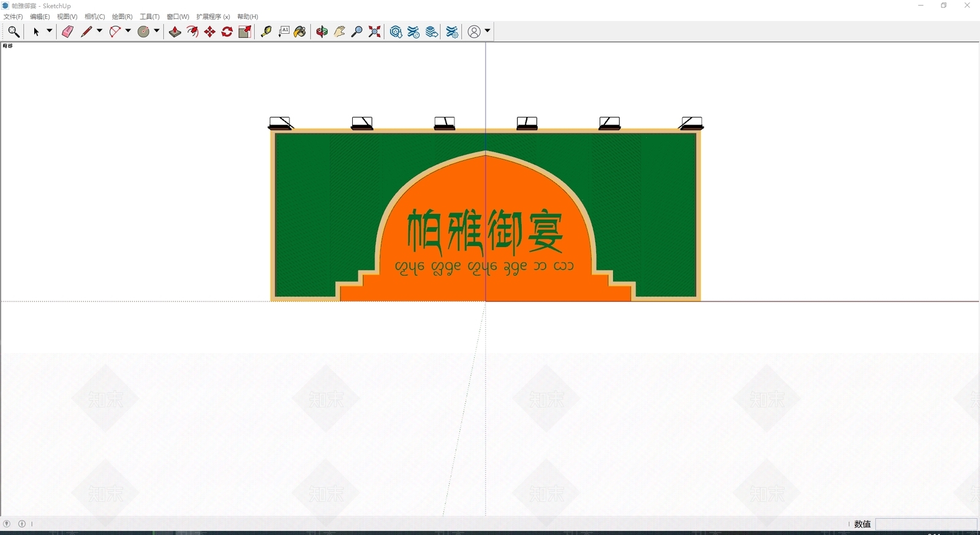Expand the account dropdown arrow
Viewport: 980px width, 535px height.
[488, 31]
